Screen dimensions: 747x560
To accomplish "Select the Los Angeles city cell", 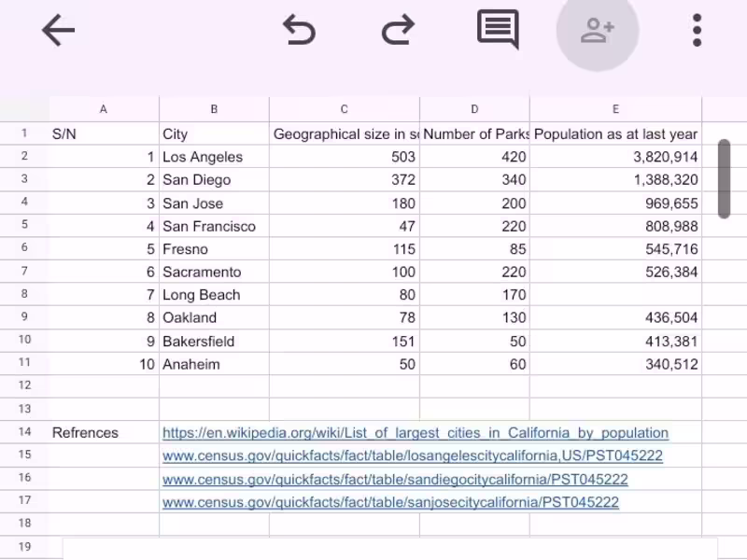I will [x=214, y=157].
